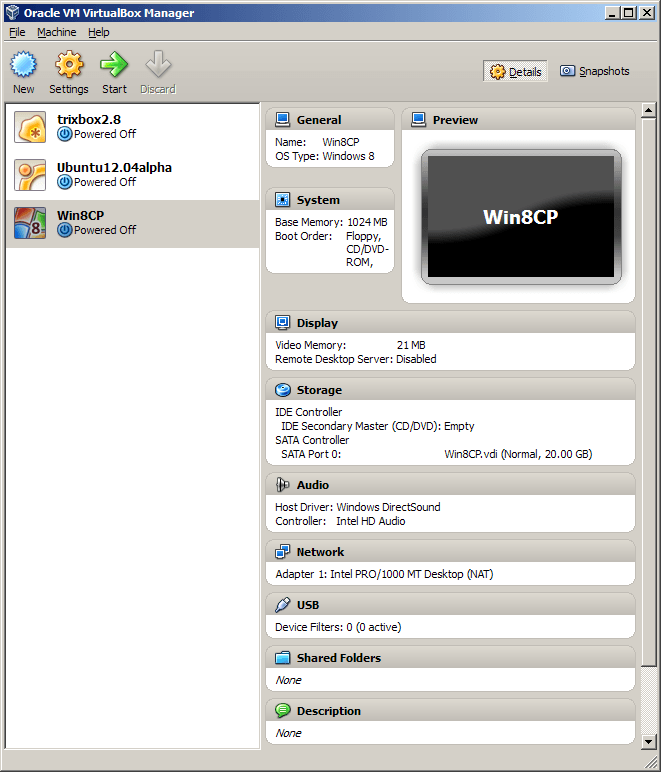Click the 'SATA Controller' line
This screenshot has height=772, width=661.
click(x=312, y=440)
